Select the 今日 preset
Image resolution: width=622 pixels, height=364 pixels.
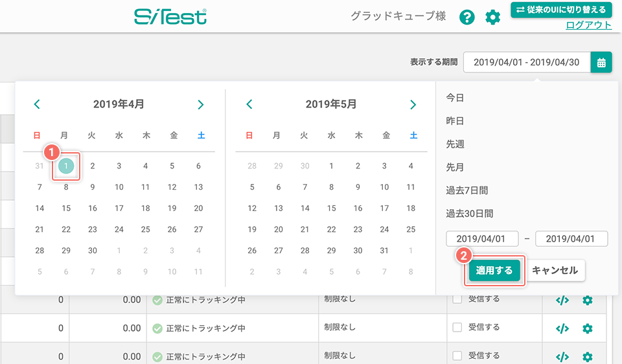tap(455, 98)
